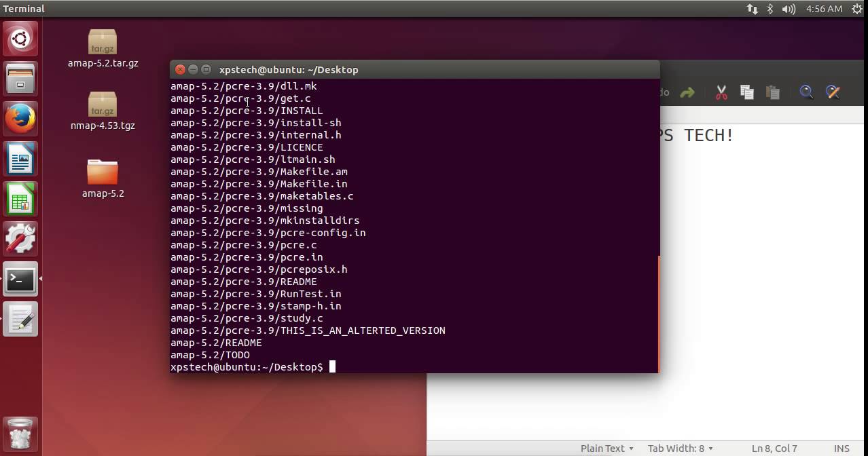Click the line amap-5.2/pcre-3.9/Makefile.am
868x456 pixels.
[x=259, y=172]
